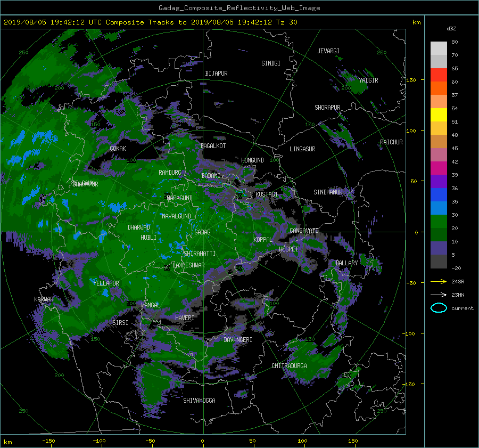Click the NAVALGUND city label
This screenshot has width=479, height=448.
(176, 216)
